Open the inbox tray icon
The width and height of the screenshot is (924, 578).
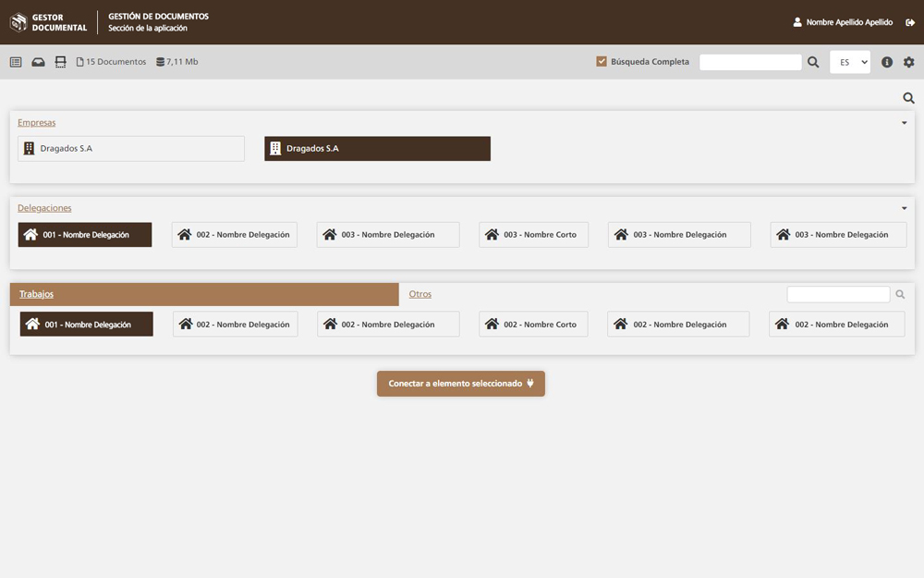pos(38,62)
